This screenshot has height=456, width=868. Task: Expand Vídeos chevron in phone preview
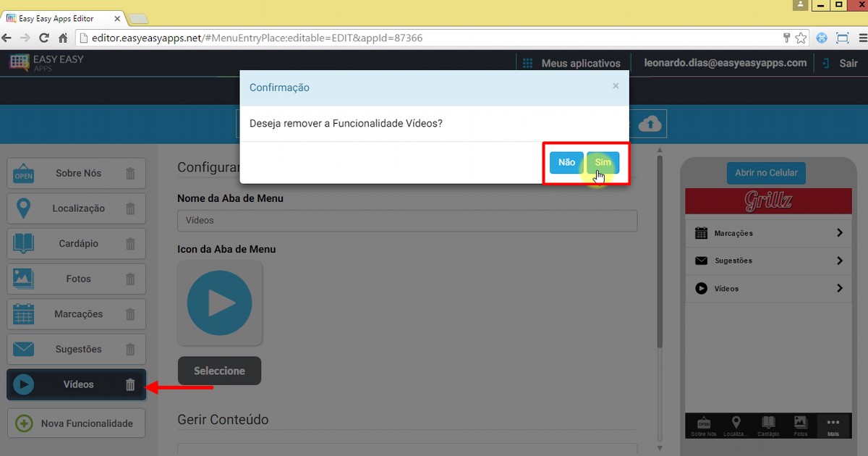click(839, 288)
